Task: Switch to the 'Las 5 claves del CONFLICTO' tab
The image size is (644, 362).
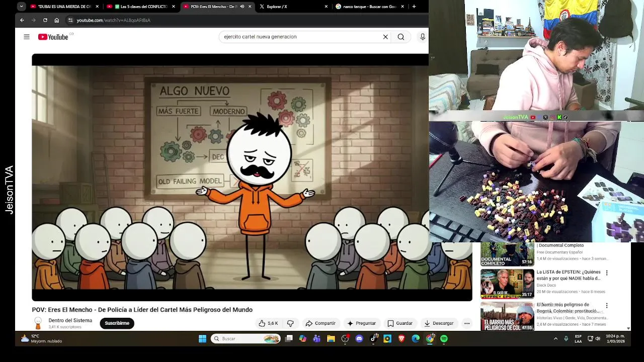Action: (x=141, y=7)
